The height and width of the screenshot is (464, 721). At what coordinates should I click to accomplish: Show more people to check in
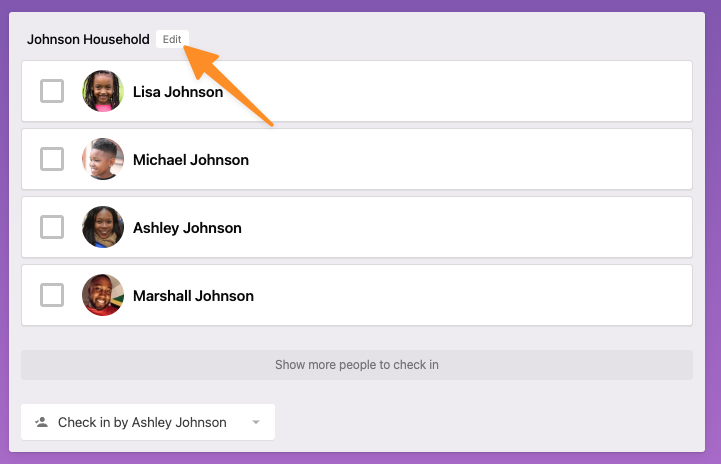click(356, 365)
